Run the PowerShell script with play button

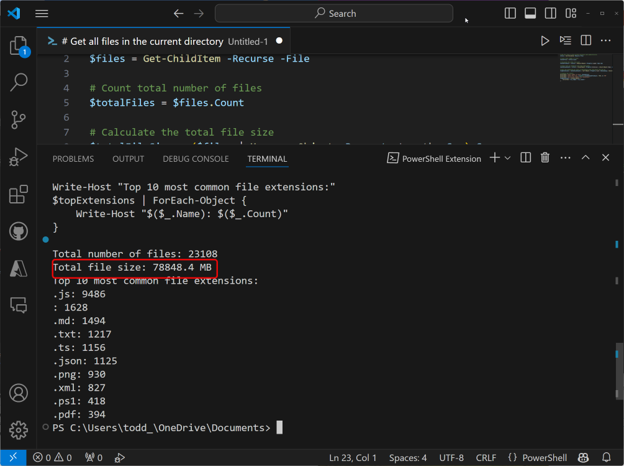[544, 41]
